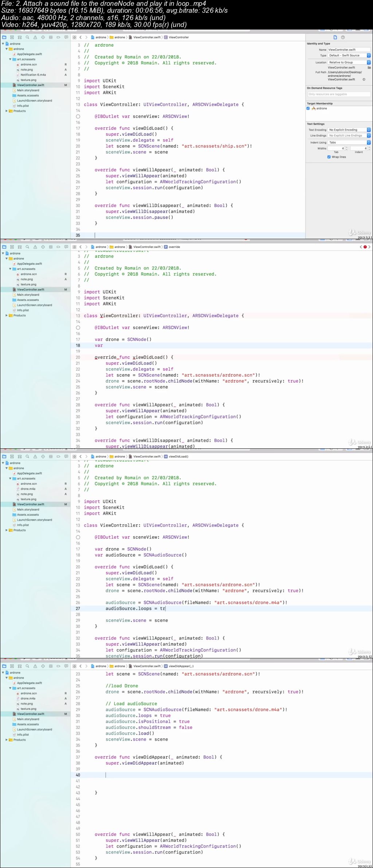373x868 pixels.
Task: Click Indent width stepper arrows
Action: (369, 148)
